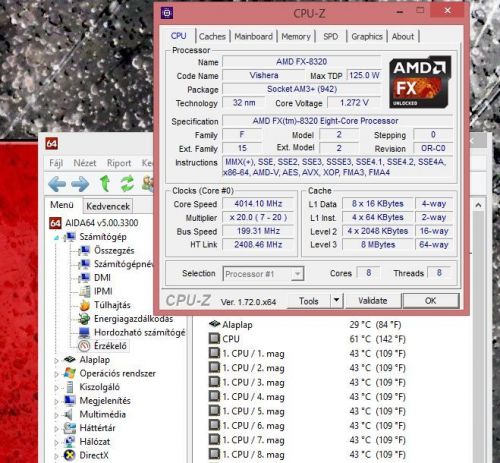This screenshot has width=500, height=463.
Task: Switch to the Graphics tab
Action: point(367,36)
